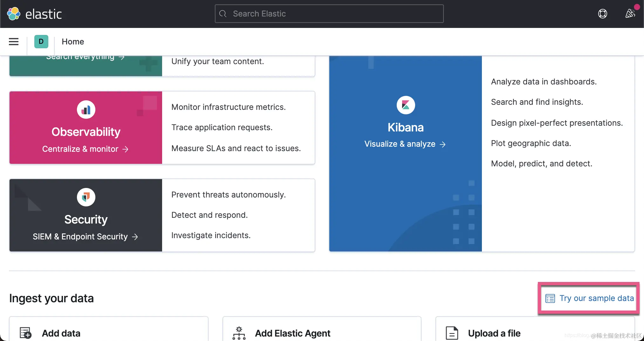Click the text 'Prevent threats autonomously.'

(x=229, y=195)
